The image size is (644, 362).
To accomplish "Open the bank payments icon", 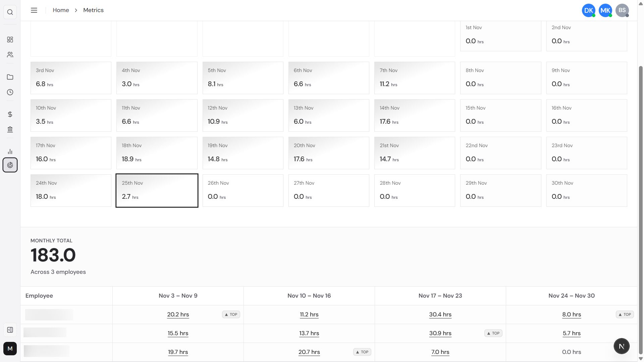I will pos(10,129).
